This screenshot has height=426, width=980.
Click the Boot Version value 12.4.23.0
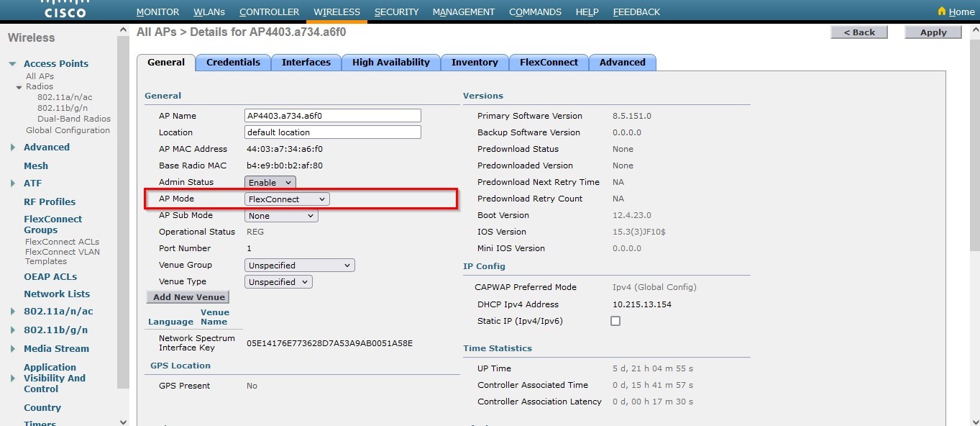[631, 215]
